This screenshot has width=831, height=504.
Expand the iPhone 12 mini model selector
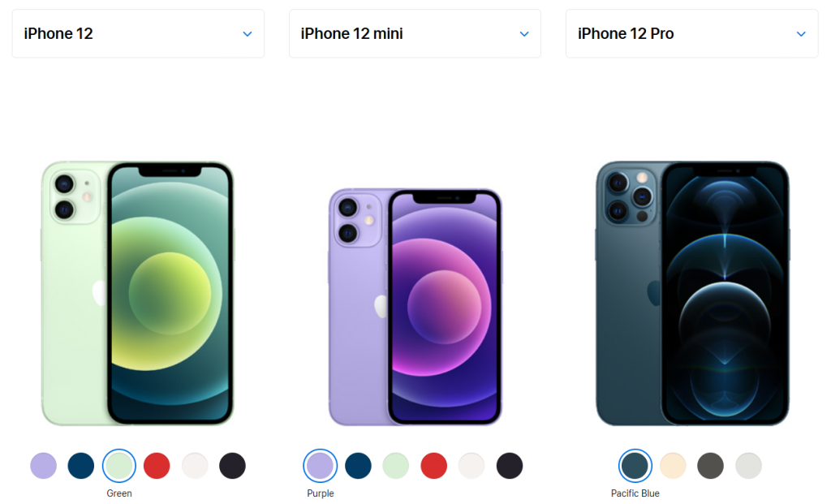coord(415,33)
